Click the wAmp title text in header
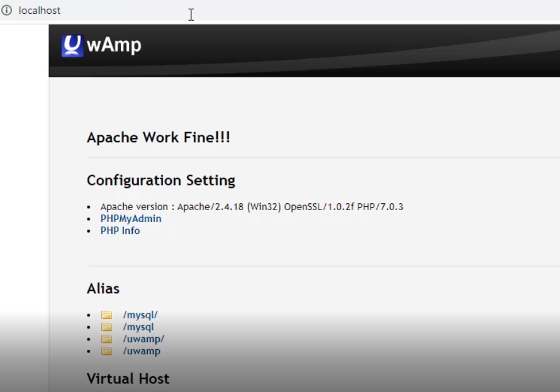The height and width of the screenshot is (392, 560). pyautogui.click(x=114, y=45)
